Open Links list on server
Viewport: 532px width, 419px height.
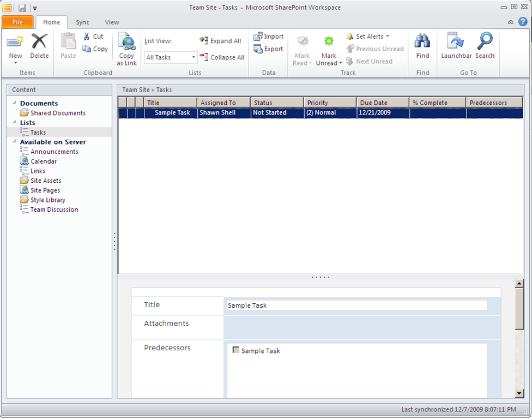[x=33, y=171]
